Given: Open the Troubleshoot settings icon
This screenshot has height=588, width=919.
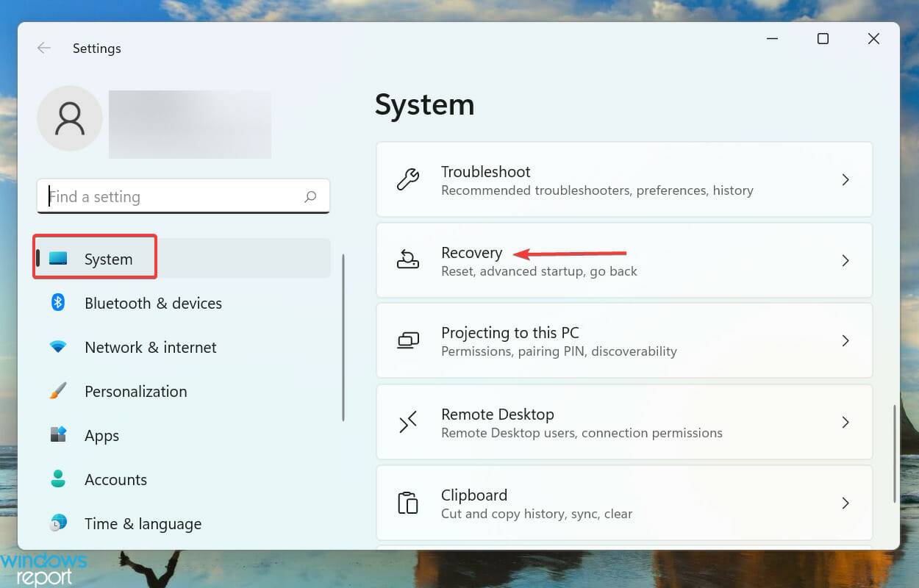Looking at the screenshot, I should tap(408, 179).
